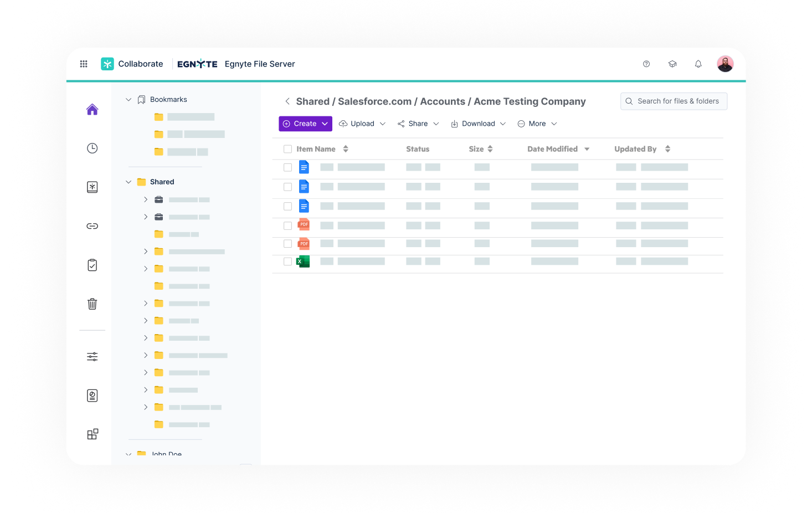The image size is (812, 513).
Task: Open the Create button dropdown arrow
Action: tap(324, 124)
